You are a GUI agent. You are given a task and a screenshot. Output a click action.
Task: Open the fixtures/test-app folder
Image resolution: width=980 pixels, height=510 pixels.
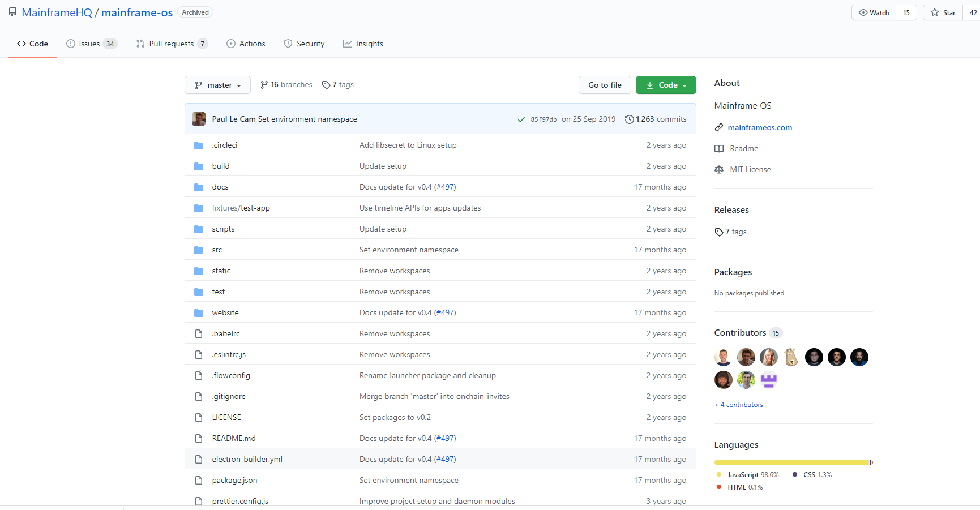click(x=241, y=208)
